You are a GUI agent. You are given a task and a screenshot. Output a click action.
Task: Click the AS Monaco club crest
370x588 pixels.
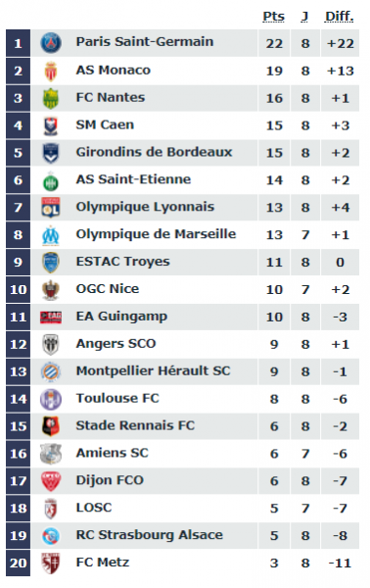[51, 71]
